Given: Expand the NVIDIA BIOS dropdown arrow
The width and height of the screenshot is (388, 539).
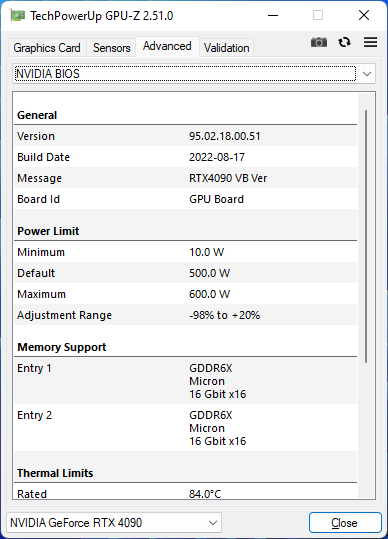Looking at the screenshot, I should 367,74.
